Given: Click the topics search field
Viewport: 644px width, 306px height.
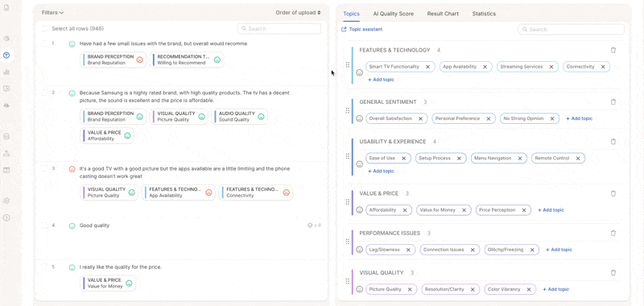Looking at the screenshot, I should point(571,30).
